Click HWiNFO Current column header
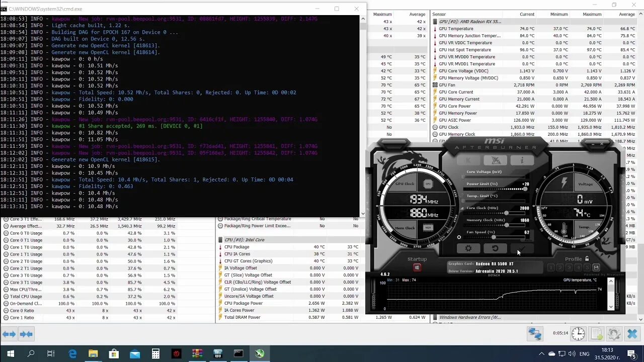This screenshot has height=362, width=644. [x=527, y=14]
